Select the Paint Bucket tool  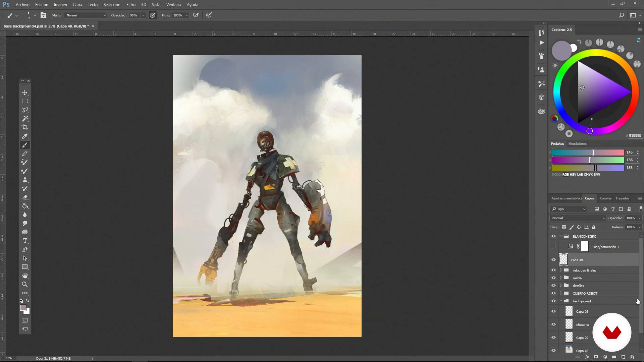[x=25, y=206]
